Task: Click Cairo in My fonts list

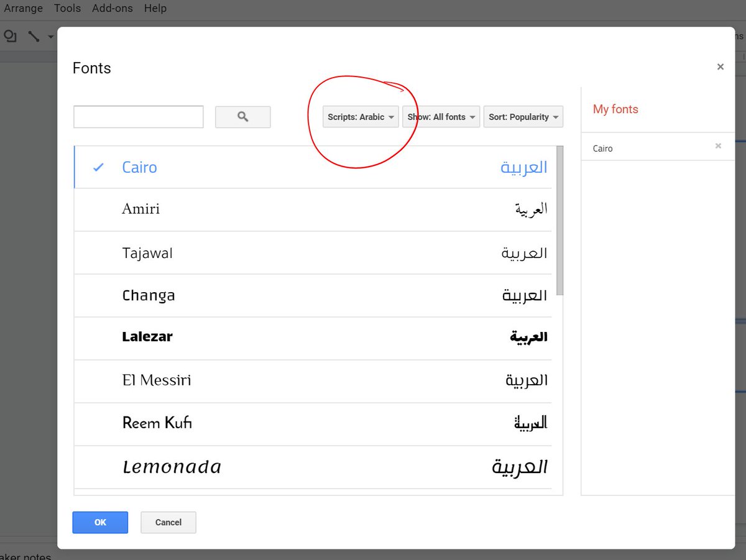Action: click(x=603, y=149)
